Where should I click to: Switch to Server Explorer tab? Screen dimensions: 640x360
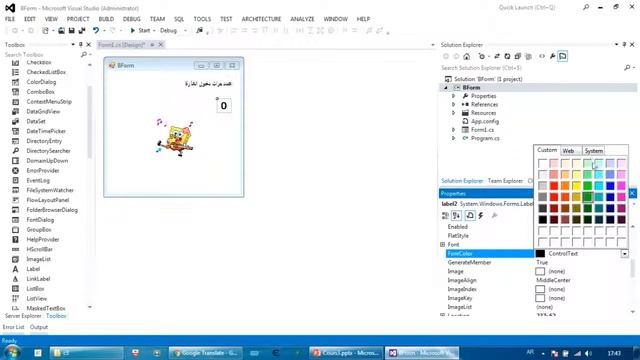[x=23, y=316]
